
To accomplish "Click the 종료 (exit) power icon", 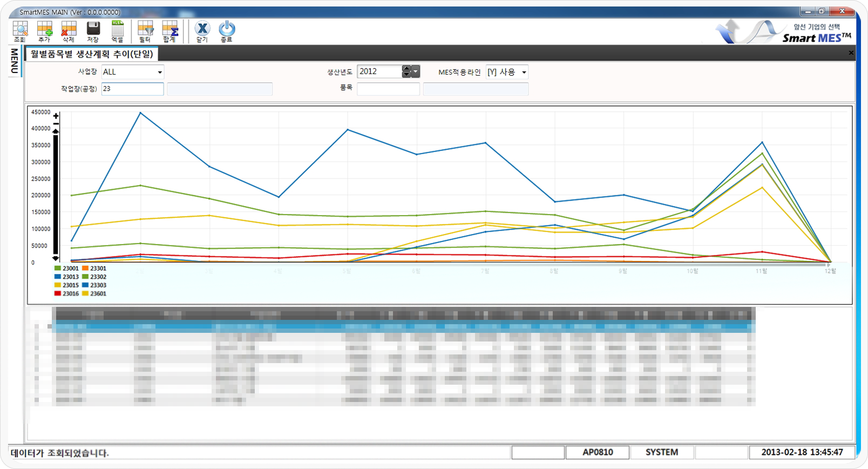I will tap(226, 31).
